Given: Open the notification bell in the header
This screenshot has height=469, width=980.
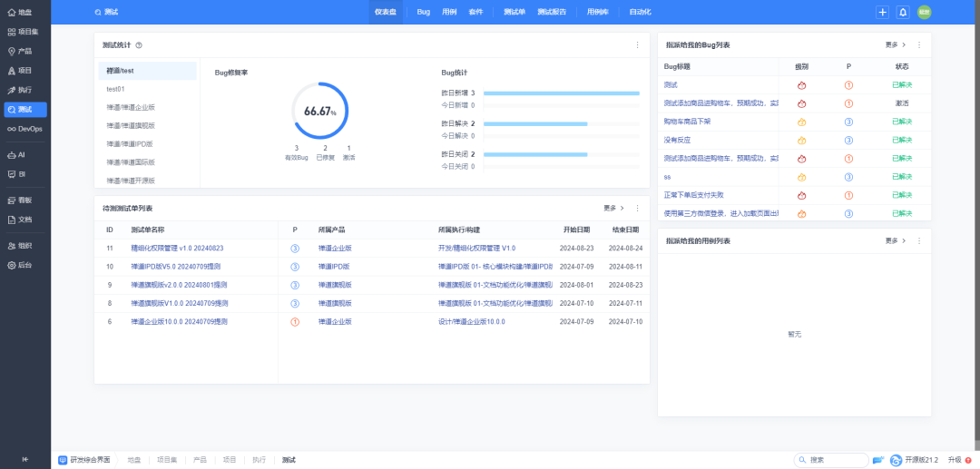Looking at the screenshot, I should click(902, 12).
